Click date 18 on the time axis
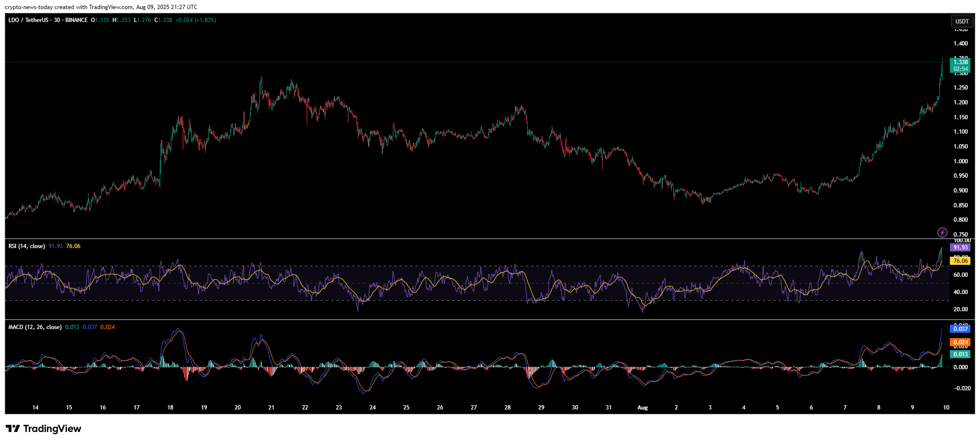980x443 pixels. pos(170,408)
